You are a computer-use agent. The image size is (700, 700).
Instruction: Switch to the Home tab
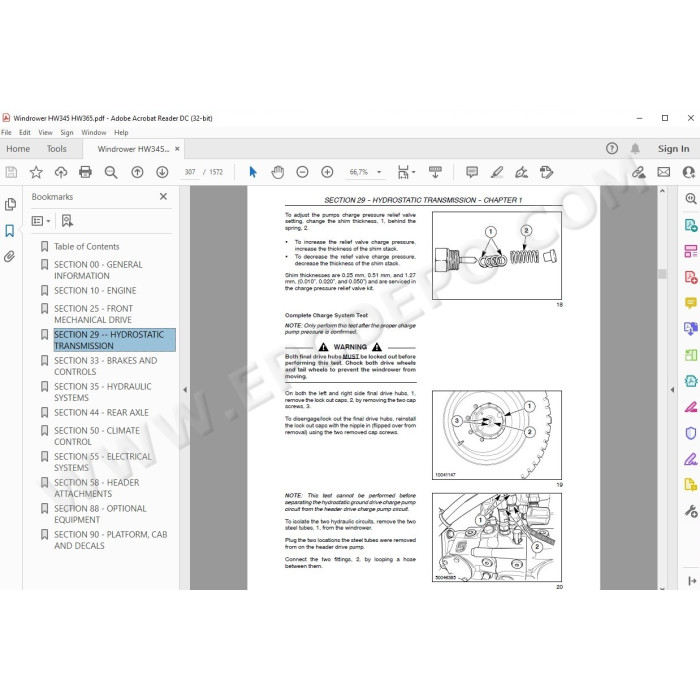[x=18, y=149]
